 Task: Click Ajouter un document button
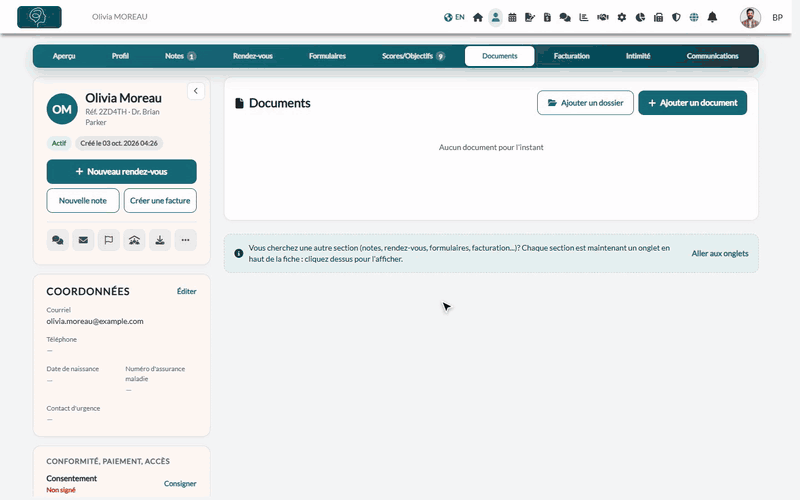tap(692, 103)
